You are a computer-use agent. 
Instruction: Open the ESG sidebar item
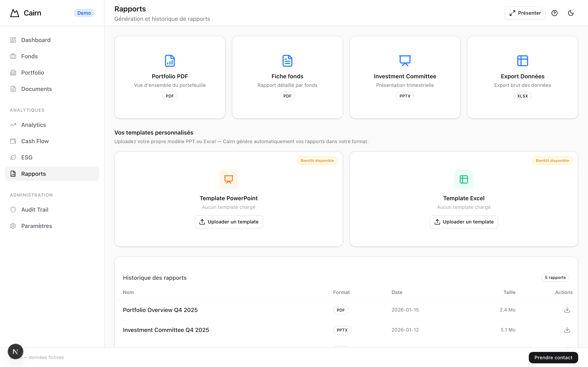coord(27,157)
